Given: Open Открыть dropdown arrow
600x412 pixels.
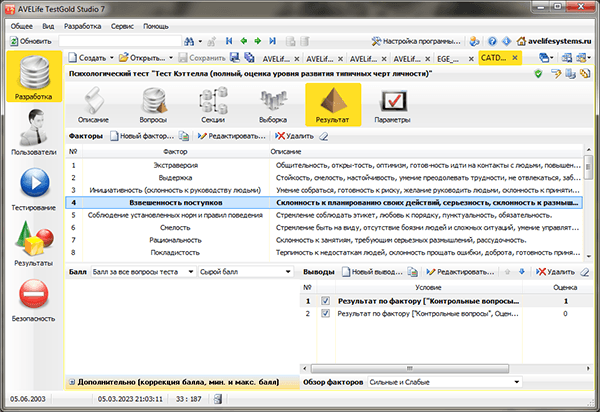Looking at the screenshot, I should (x=171, y=58).
